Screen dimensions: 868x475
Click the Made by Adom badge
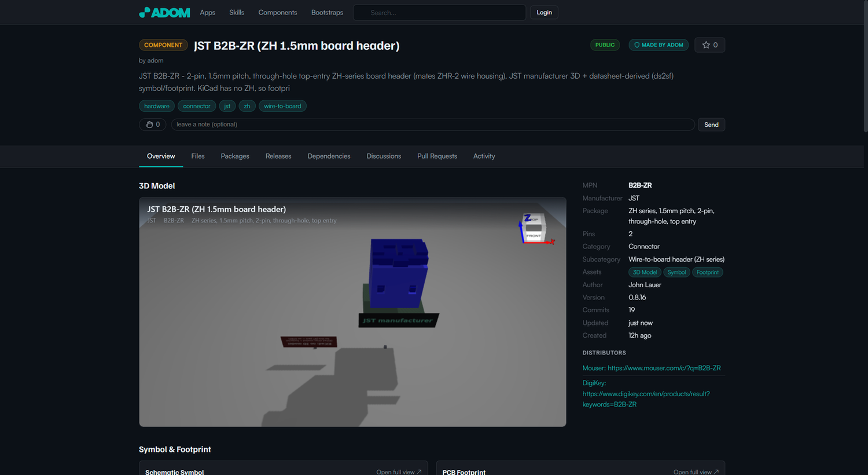(x=659, y=45)
